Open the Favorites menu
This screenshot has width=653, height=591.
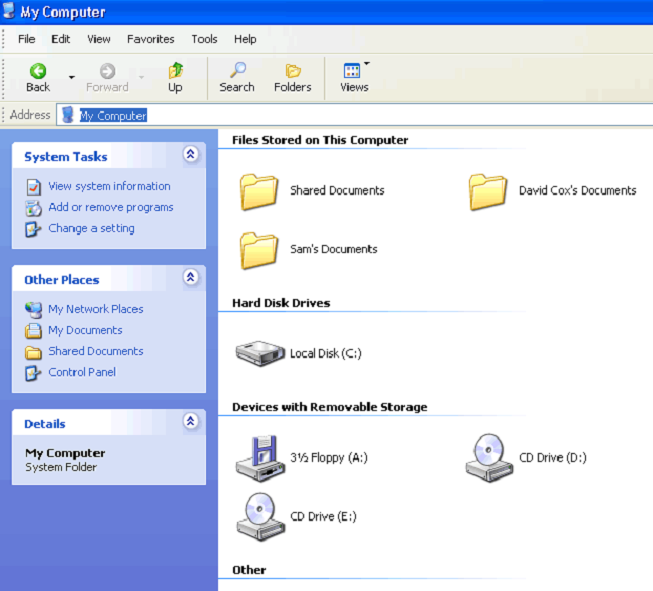click(x=151, y=39)
